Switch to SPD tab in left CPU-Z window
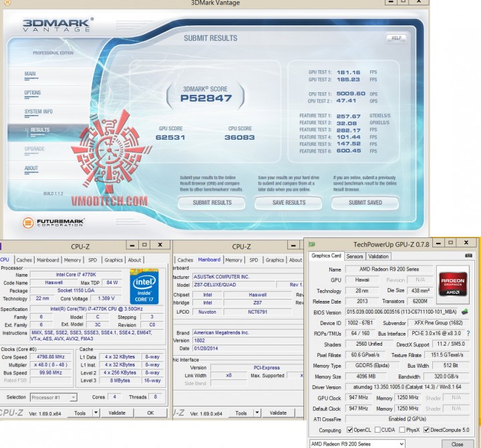The height and width of the screenshot is (448, 481). click(93, 260)
